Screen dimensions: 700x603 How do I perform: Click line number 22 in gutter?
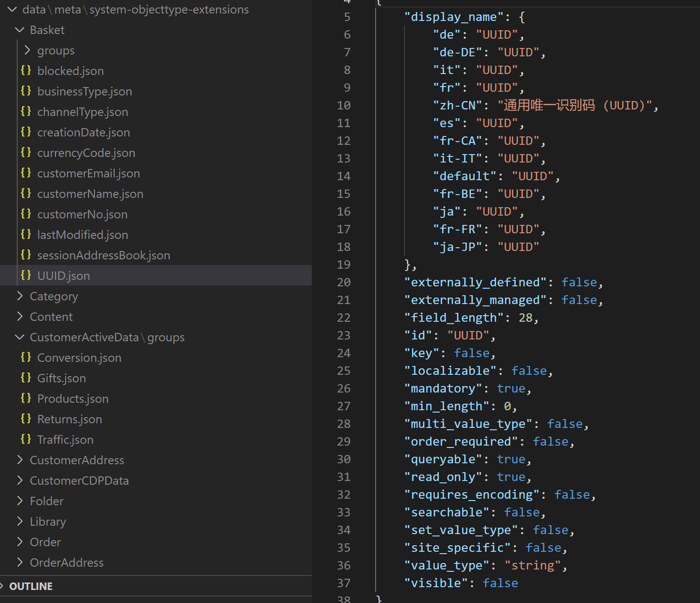click(x=343, y=318)
